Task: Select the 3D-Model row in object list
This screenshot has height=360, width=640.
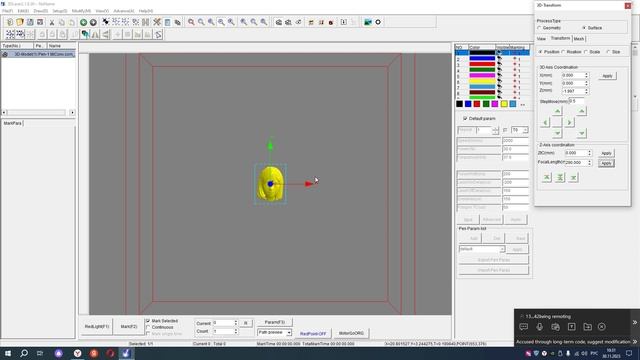Action: (38, 54)
